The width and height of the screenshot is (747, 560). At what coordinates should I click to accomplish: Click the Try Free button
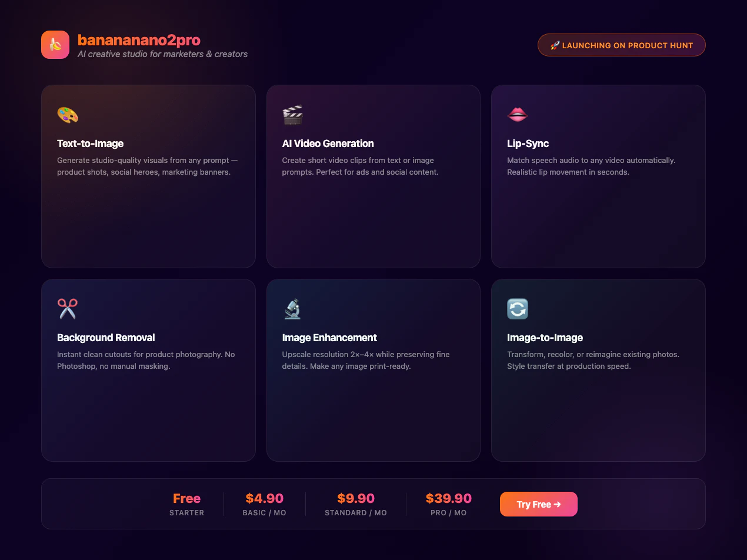click(x=539, y=504)
